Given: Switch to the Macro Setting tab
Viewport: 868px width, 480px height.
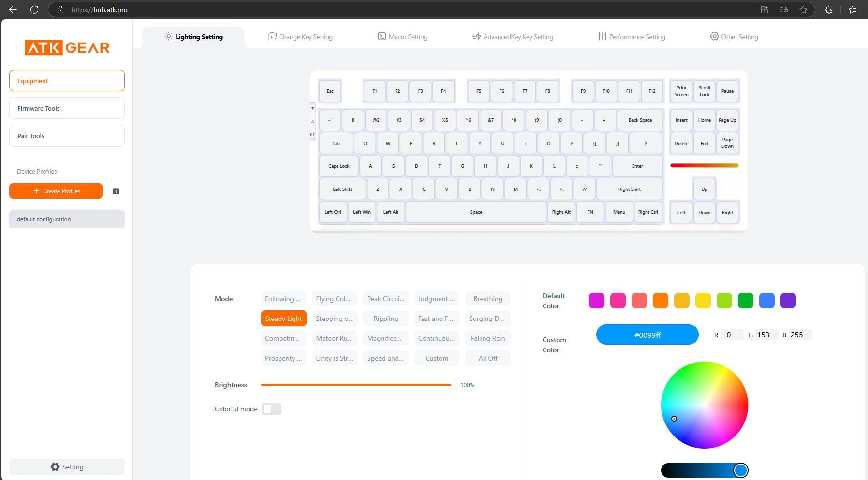Looking at the screenshot, I should [403, 37].
